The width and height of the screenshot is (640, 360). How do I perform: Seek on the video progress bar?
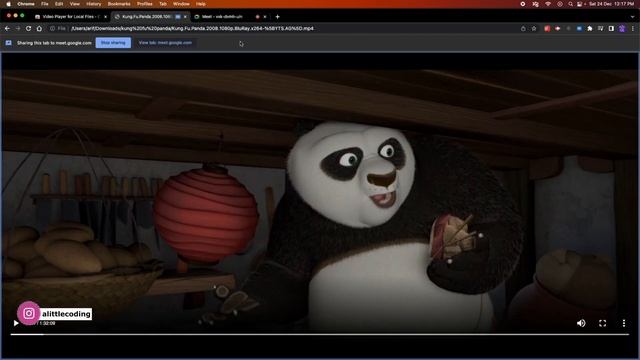pyautogui.click(x=320, y=334)
